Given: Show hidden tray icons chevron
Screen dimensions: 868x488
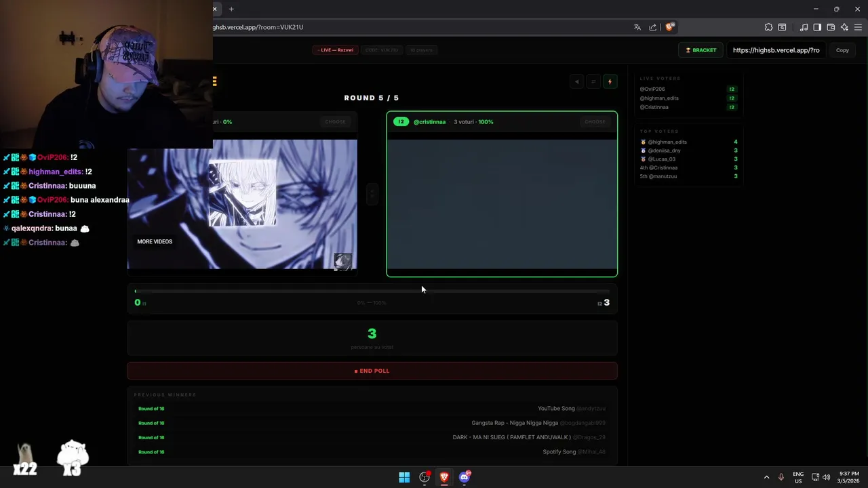Looking at the screenshot, I should coord(766,477).
